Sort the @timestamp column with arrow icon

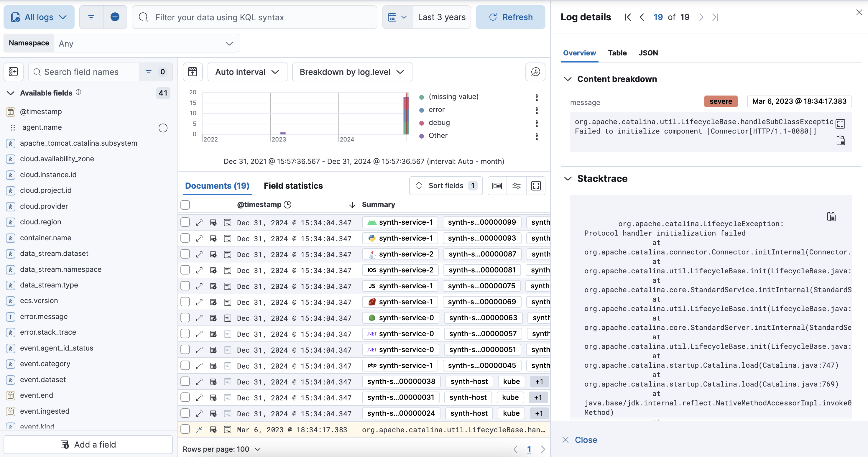[x=352, y=205]
